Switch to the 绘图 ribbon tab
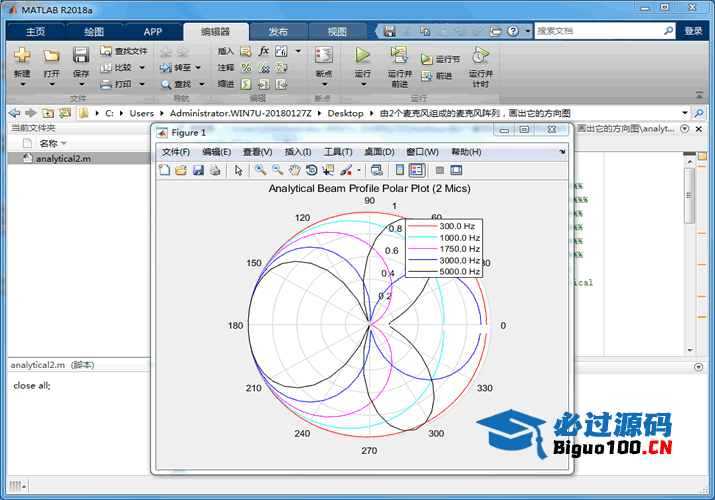Image resolution: width=715 pixels, height=500 pixels. tap(94, 31)
